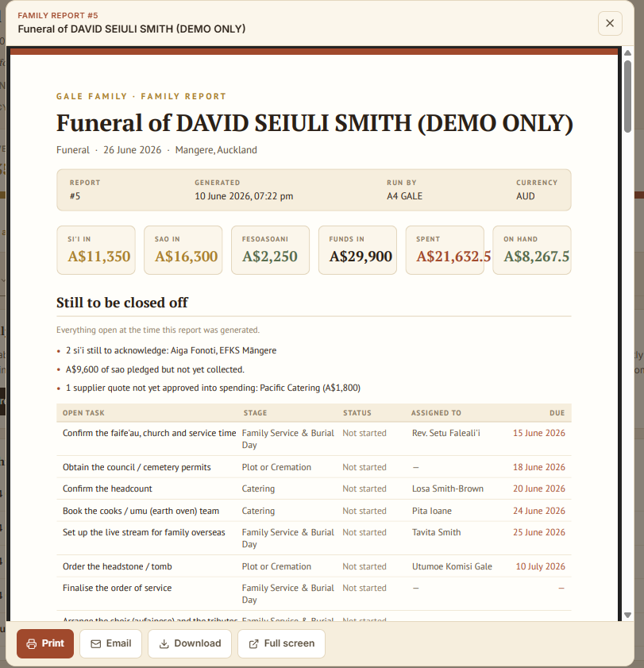Click the OPEN TASK column header
The image size is (644, 668).
click(83, 413)
